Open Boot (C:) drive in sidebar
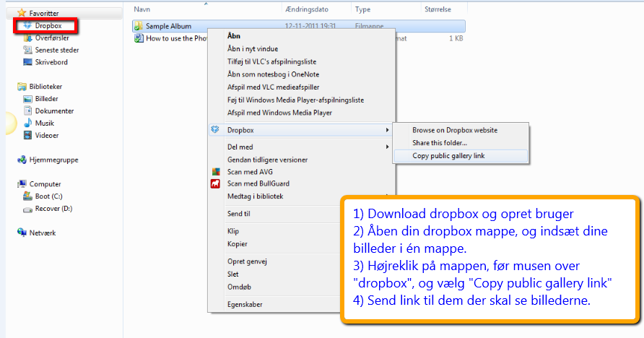The width and height of the screenshot is (644, 338). coord(49,196)
